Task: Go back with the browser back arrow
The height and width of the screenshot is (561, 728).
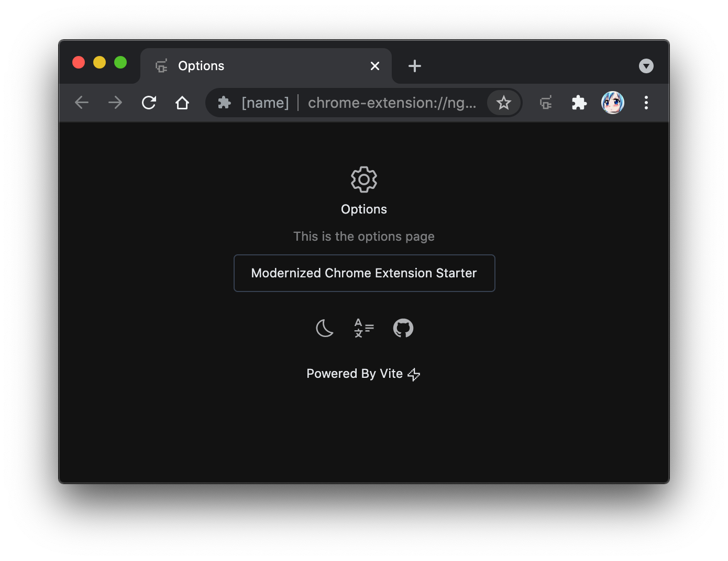Action: point(82,103)
